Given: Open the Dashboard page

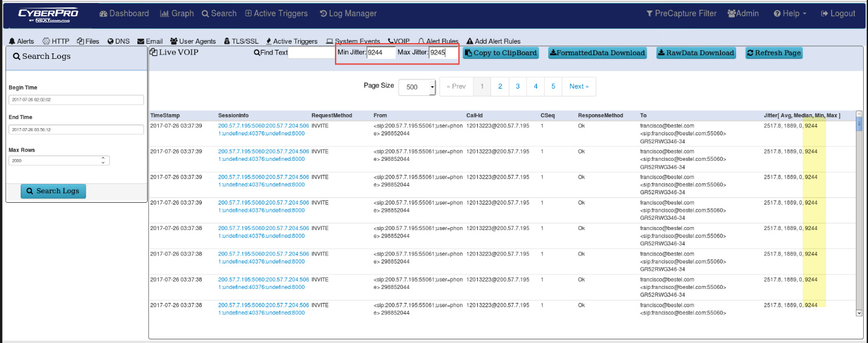Looking at the screenshot, I should click(x=124, y=13).
